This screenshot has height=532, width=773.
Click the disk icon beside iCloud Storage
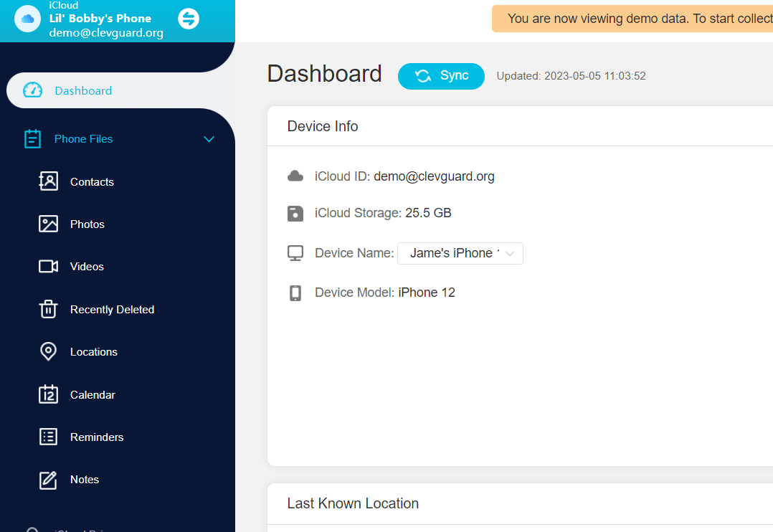(295, 214)
